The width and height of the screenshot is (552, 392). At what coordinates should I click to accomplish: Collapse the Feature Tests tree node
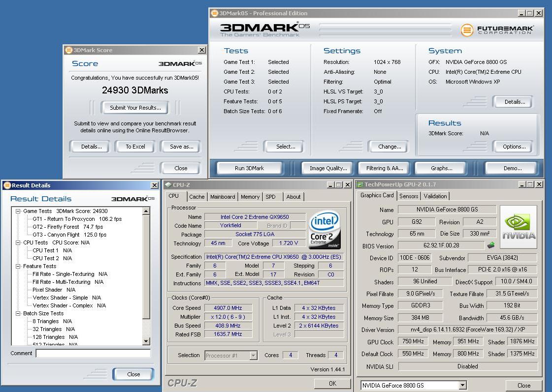18,266
